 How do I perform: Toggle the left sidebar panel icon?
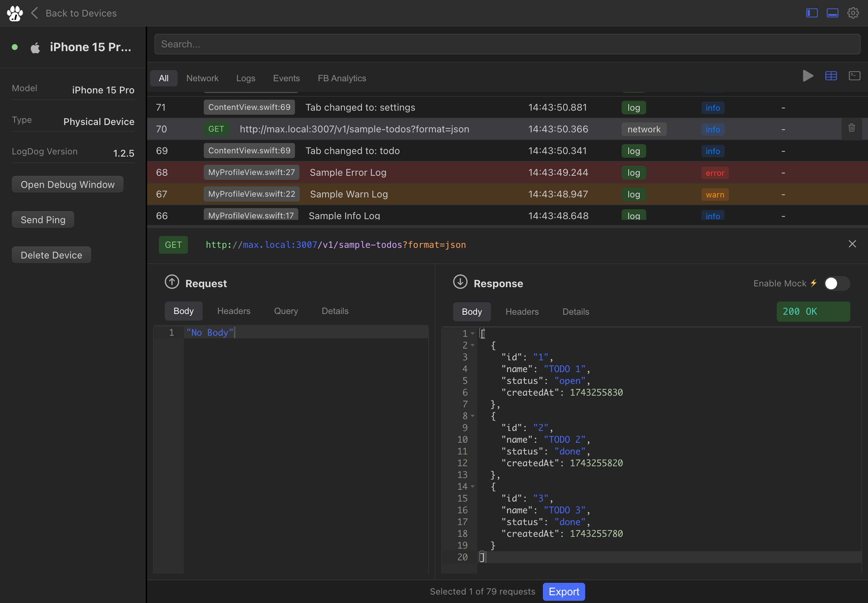tap(812, 13)
